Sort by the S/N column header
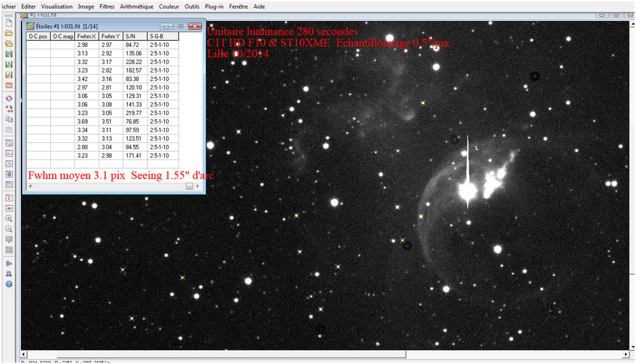636x364 pixels. [x=135, y=36]
